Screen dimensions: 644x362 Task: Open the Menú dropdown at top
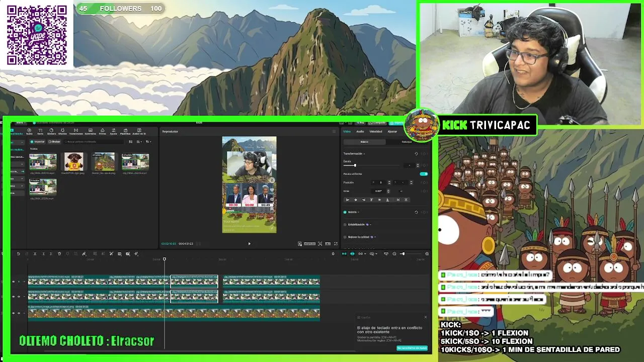pyautogui.click(x=21, y=123)
